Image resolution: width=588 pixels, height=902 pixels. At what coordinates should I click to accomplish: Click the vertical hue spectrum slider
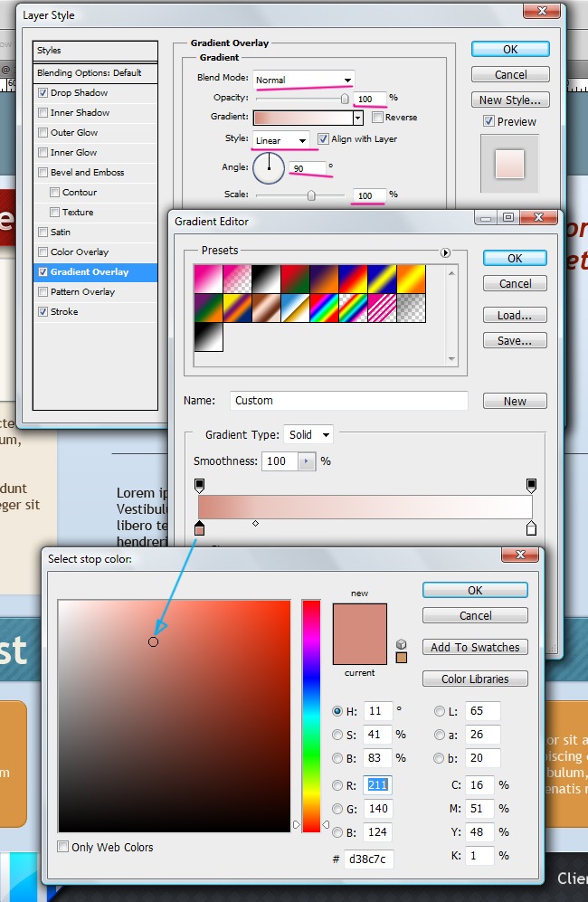point(311,715)
